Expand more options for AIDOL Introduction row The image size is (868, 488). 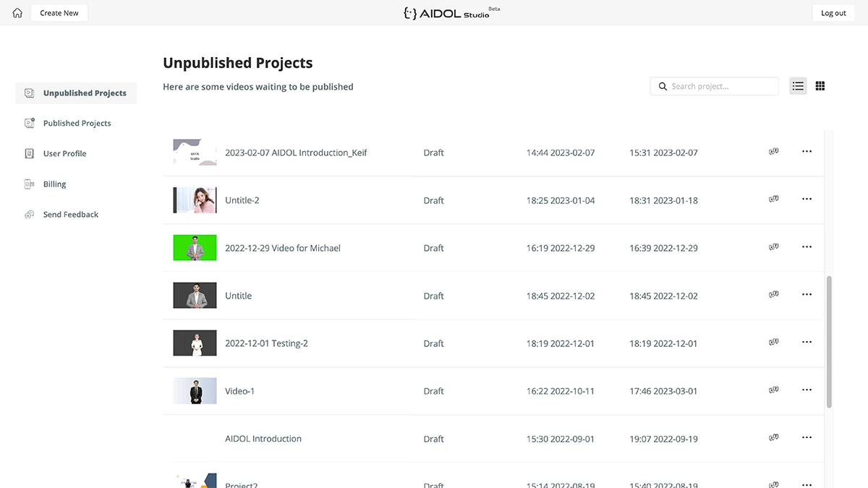tap(807, 438)
